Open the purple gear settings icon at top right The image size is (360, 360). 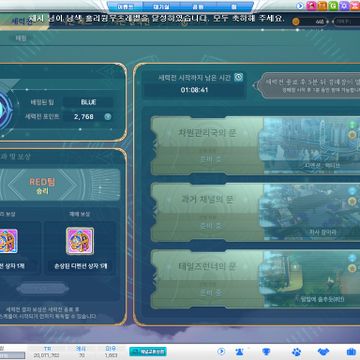[344, 6]
